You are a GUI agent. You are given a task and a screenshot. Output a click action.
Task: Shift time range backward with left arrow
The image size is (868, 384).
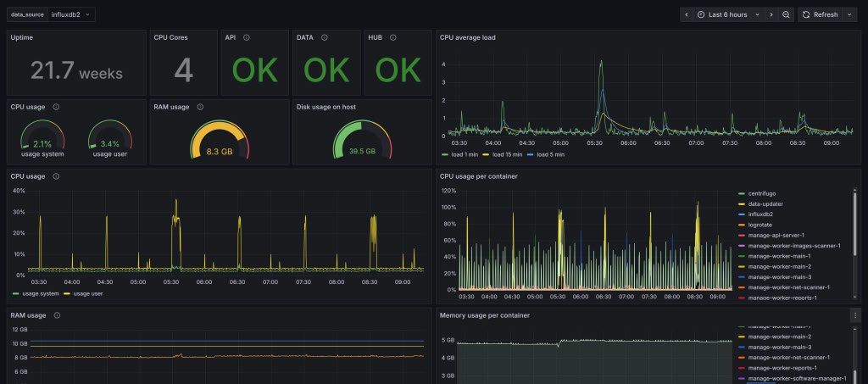point(687,14)
